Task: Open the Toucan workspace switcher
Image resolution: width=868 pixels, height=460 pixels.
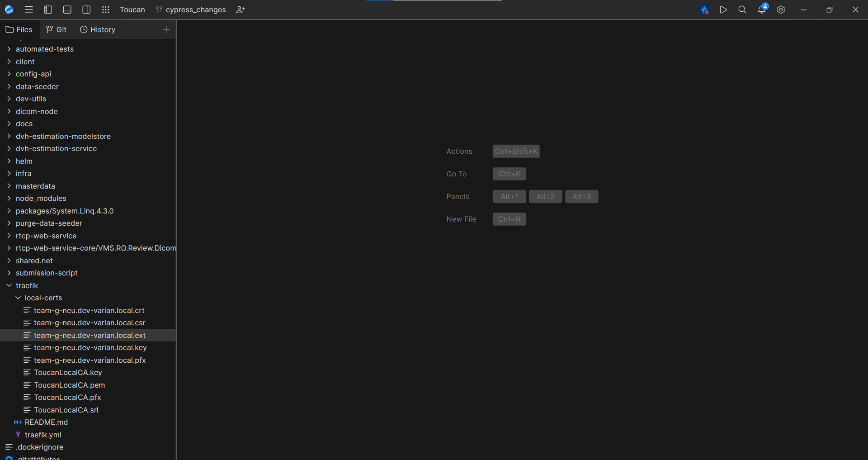Action: pos(132,9)
